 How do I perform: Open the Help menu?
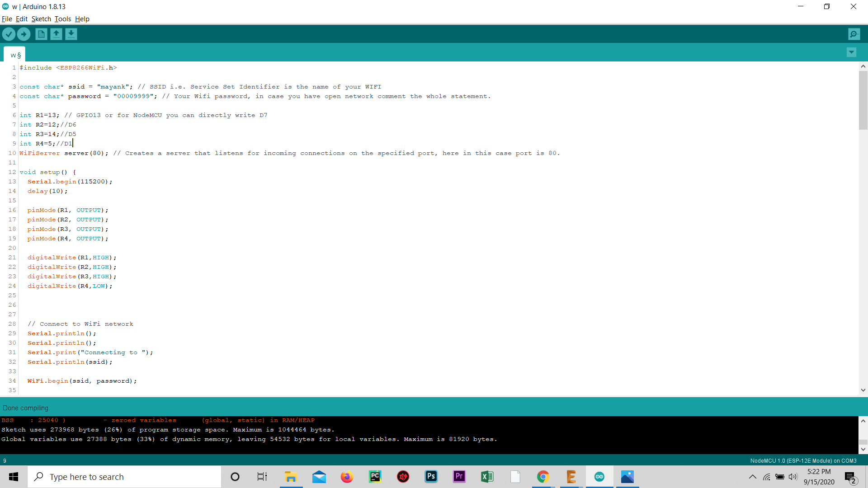(x=82, y=19)
